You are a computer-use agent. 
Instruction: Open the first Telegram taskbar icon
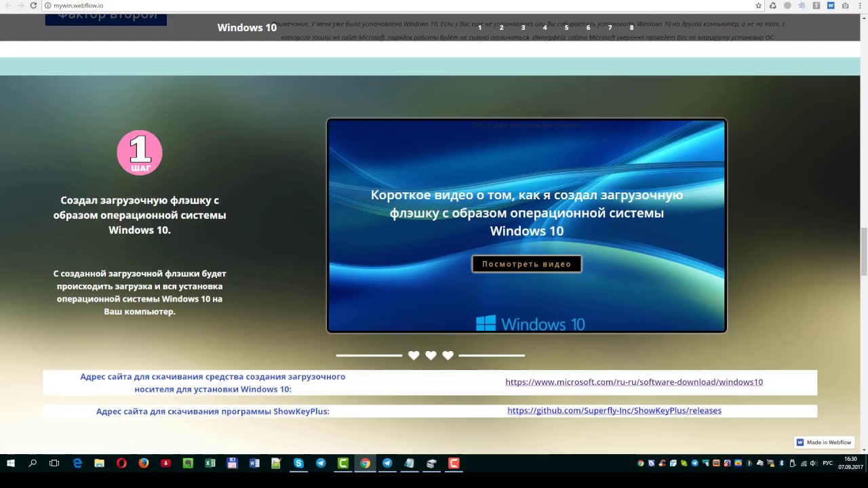click(321, 464)
